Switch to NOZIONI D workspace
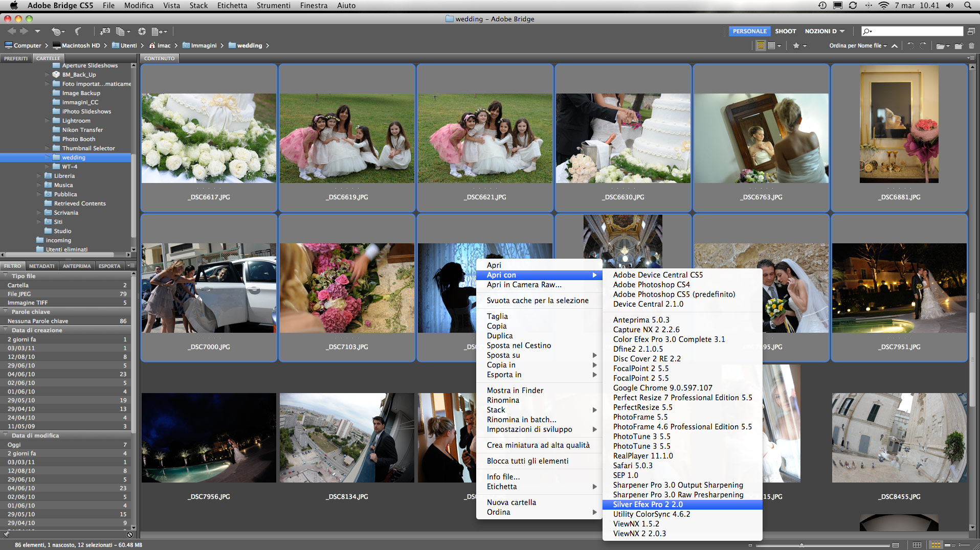This screenshot has width=980, height=550. coord(820,31)
